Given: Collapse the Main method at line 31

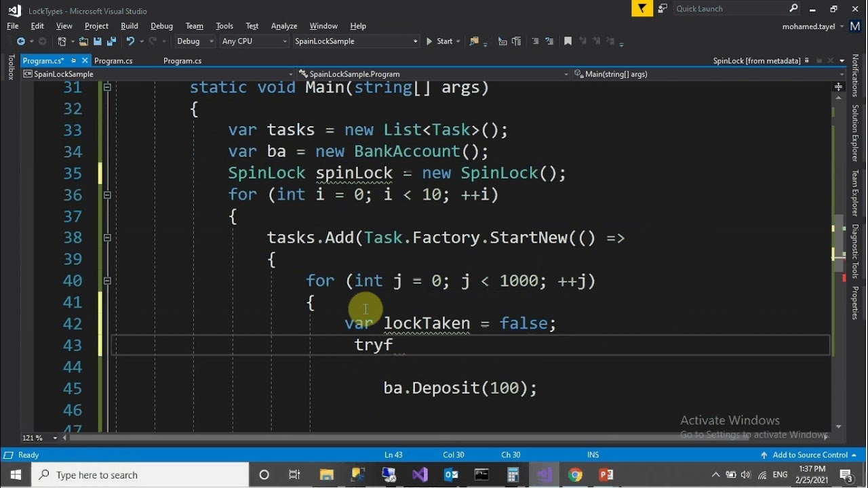Looking at the screenshot, I should tap(107, 87).
